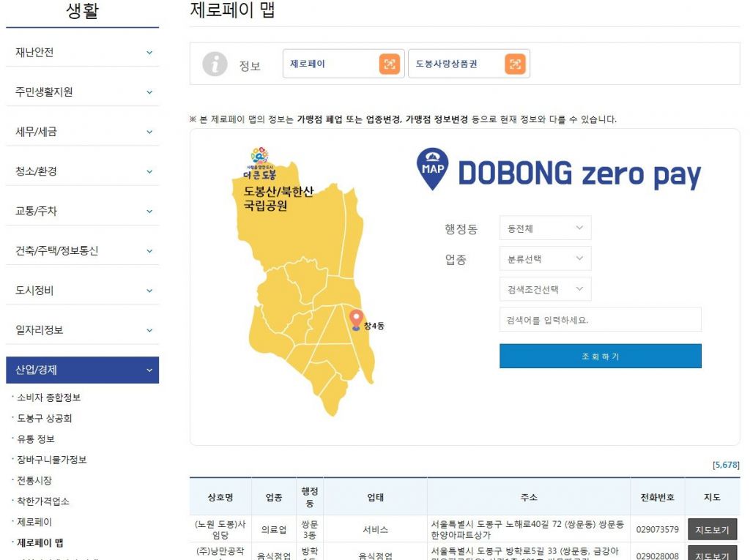
Task: Click the gray info circle icon
Action: (215, 64)
